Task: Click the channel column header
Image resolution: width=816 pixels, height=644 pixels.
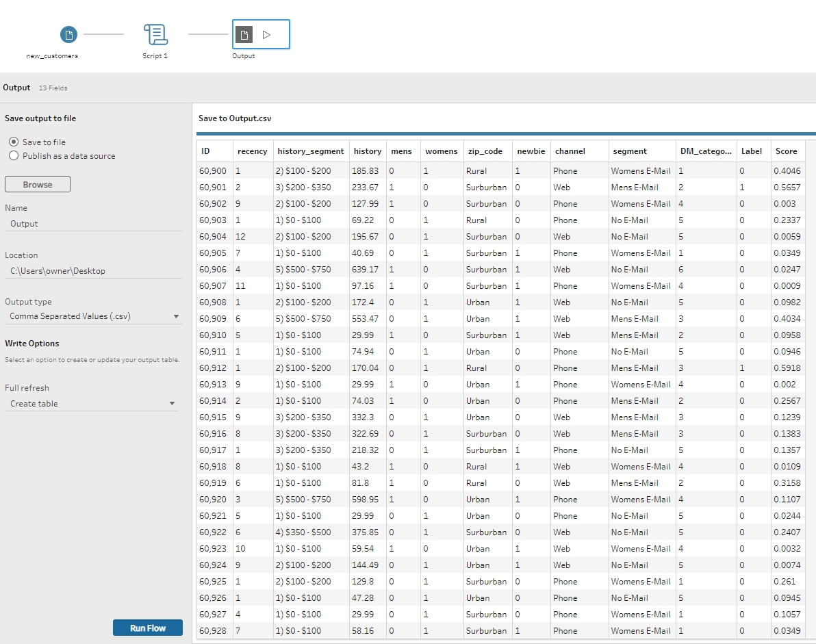Action: pos(570,151)
